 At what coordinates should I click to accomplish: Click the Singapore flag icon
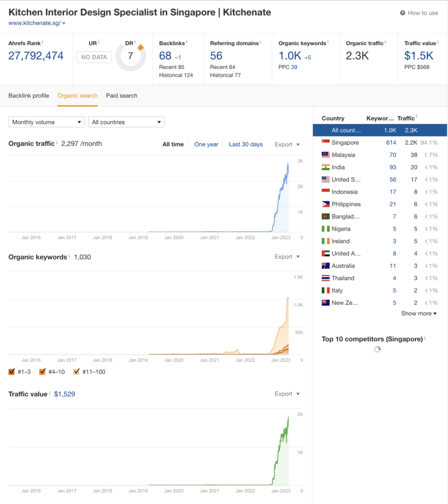pos(325,143)
